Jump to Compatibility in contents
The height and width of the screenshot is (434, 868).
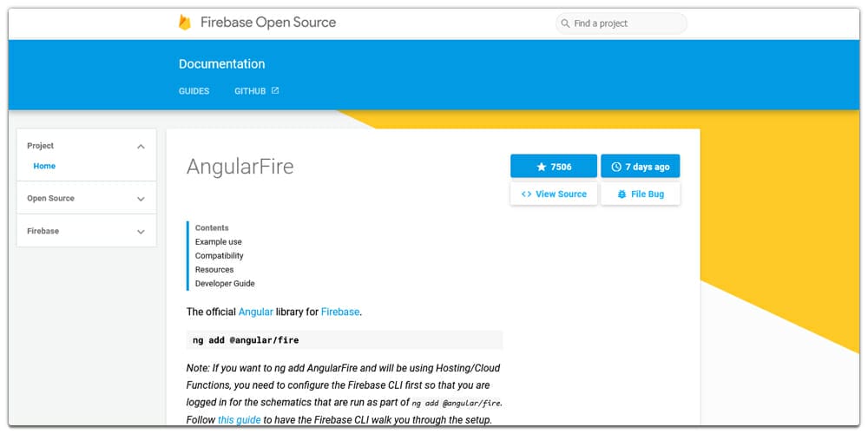220,256
